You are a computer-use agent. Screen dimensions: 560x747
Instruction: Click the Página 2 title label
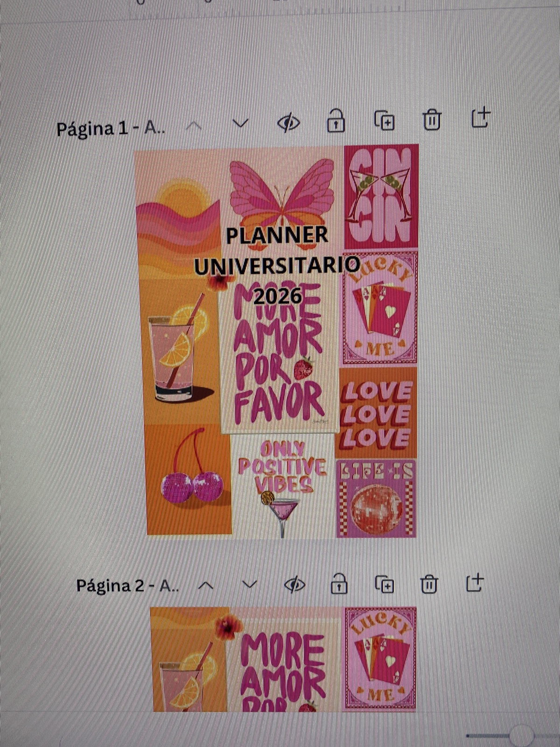click(127, 585)
